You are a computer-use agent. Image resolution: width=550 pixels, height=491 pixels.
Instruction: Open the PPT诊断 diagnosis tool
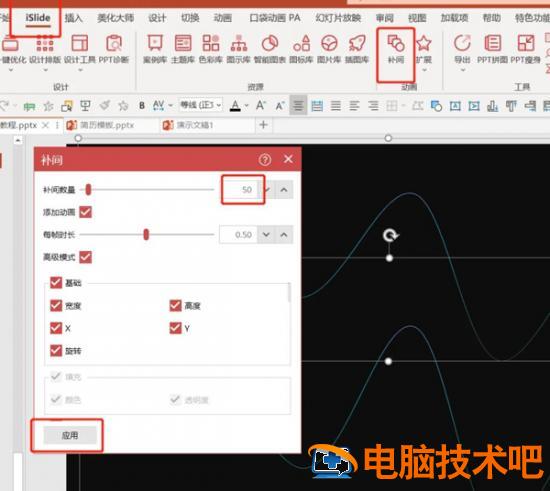click(114, 49)
